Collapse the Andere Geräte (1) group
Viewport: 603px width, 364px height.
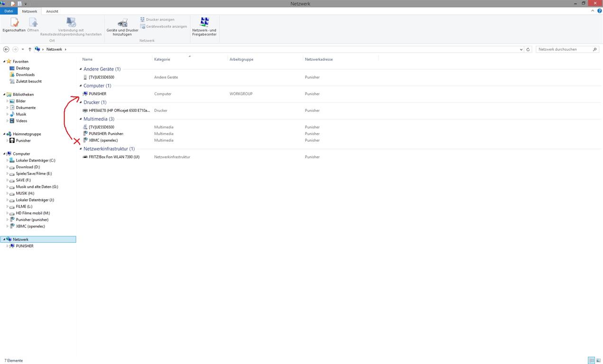coord(81,69)
